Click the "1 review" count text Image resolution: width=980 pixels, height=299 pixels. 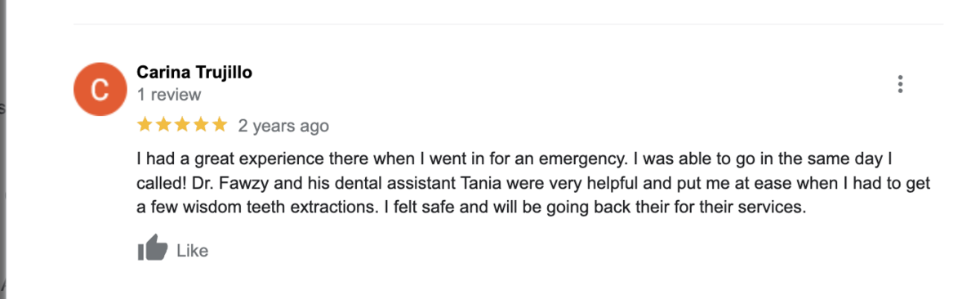tap(169, 95)
